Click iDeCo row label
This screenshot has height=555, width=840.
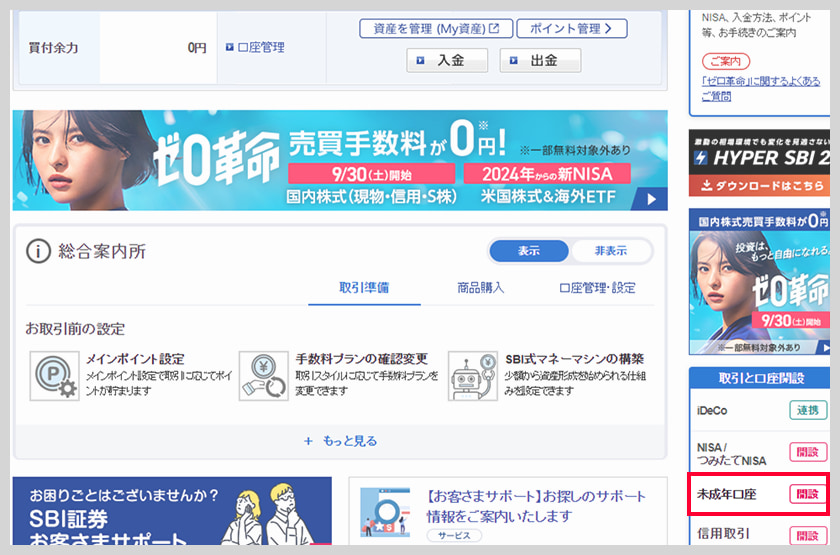(712, 411)
